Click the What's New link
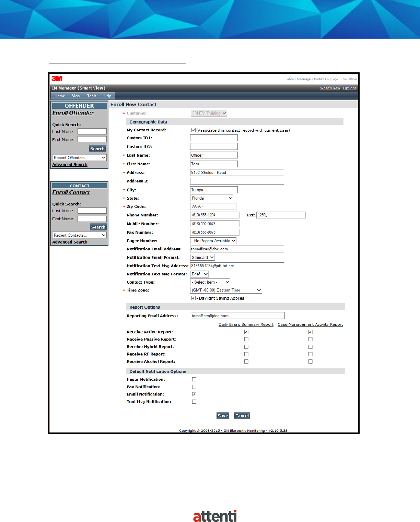This screenshot has height=522, width=420. point(330,88)
